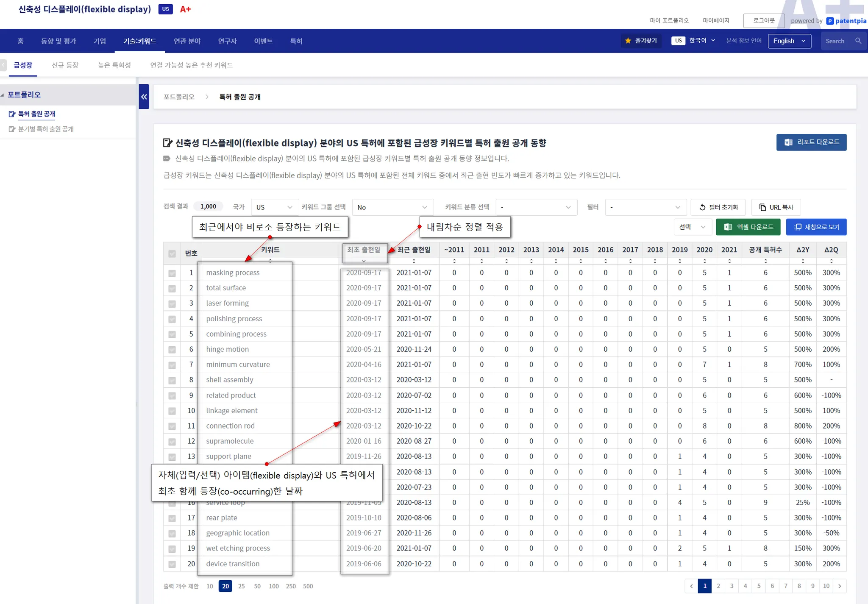Open the 연구자 menu item
This screenshot has width=868, height=604.
pyautogui.click(x=227, y=41)
